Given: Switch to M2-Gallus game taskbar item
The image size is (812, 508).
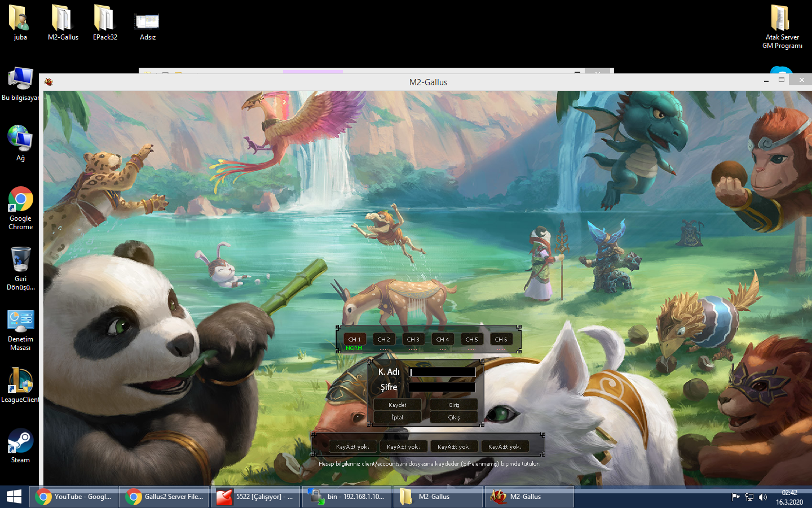Looking at the screenshot, I should coord(529,497).
